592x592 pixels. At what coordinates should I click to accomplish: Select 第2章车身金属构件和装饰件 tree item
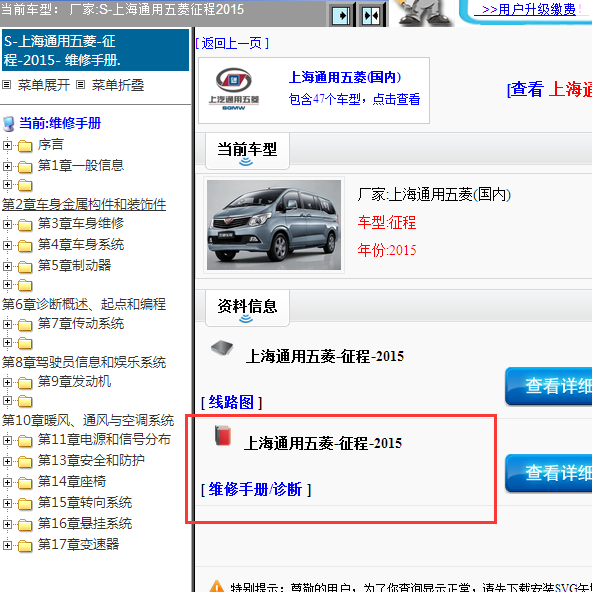[x=84, y=204]
